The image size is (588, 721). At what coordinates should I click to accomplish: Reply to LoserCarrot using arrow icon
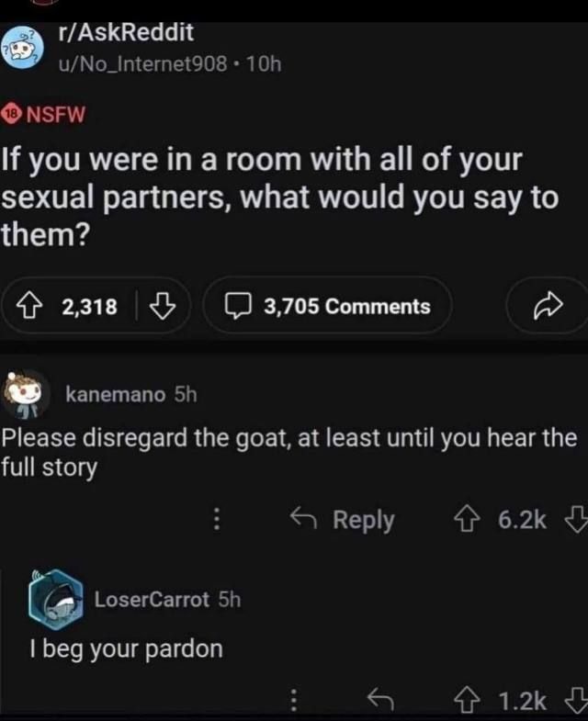380,699
